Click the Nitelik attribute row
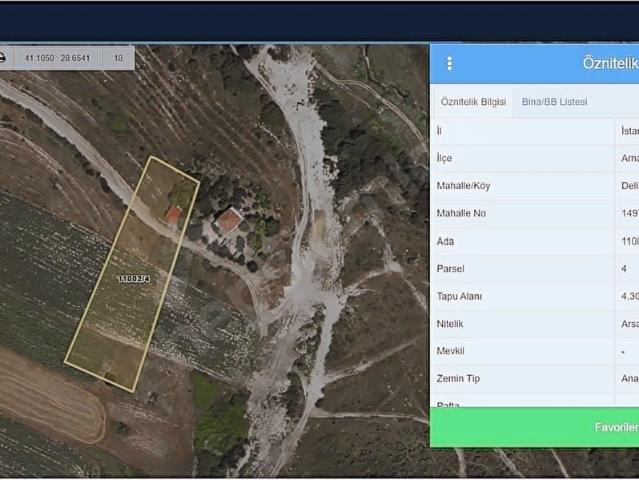Image resolution: width=639 pixels, height=480 pixels. point(535,324)
